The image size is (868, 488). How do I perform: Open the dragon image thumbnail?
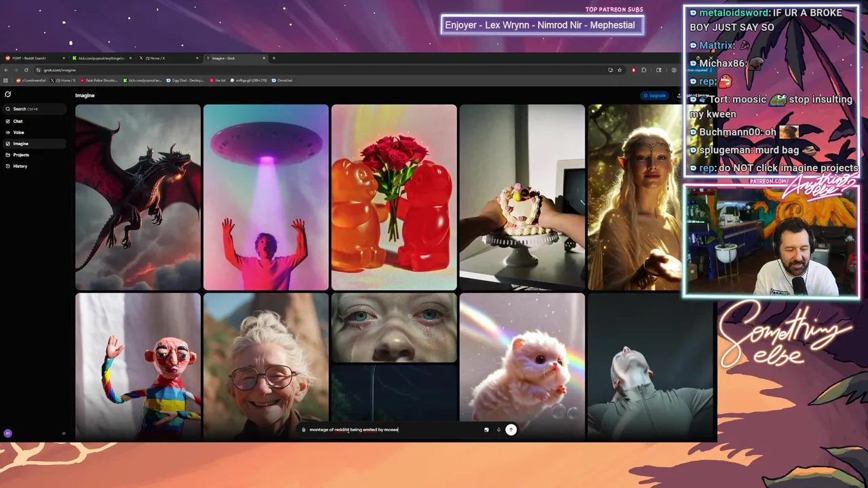[138, 197]
